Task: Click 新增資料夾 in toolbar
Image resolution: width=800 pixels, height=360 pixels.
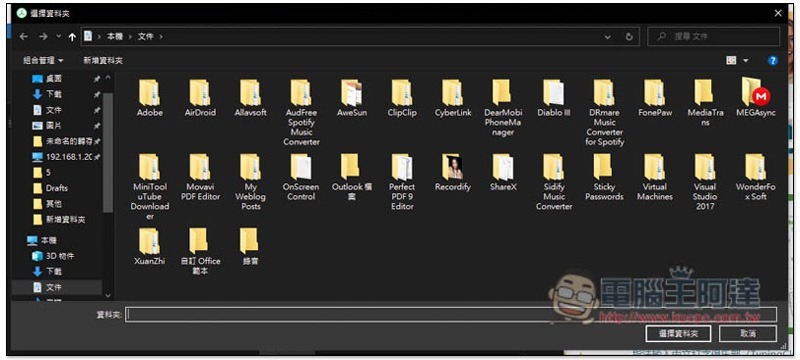Action: tap(103, 61)
